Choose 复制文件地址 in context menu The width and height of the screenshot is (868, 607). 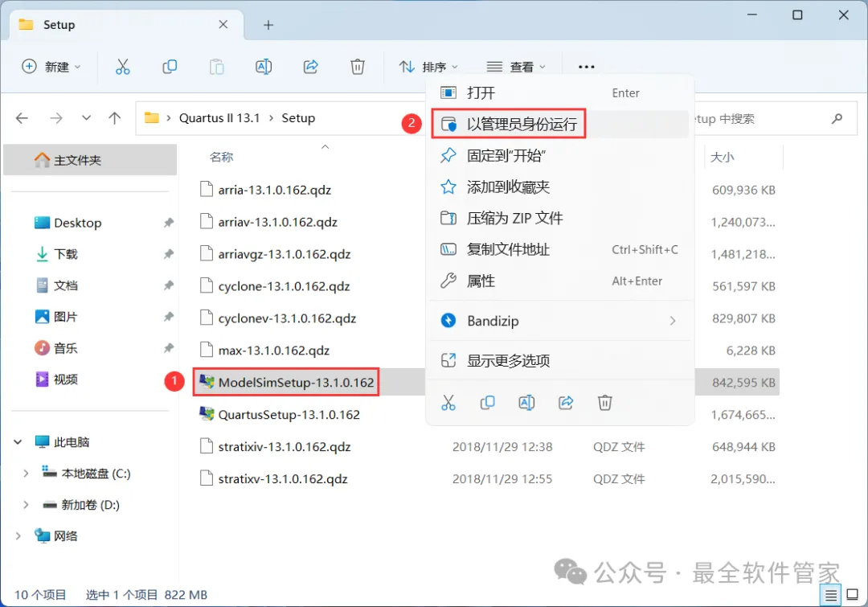click(x=560, y=250)
